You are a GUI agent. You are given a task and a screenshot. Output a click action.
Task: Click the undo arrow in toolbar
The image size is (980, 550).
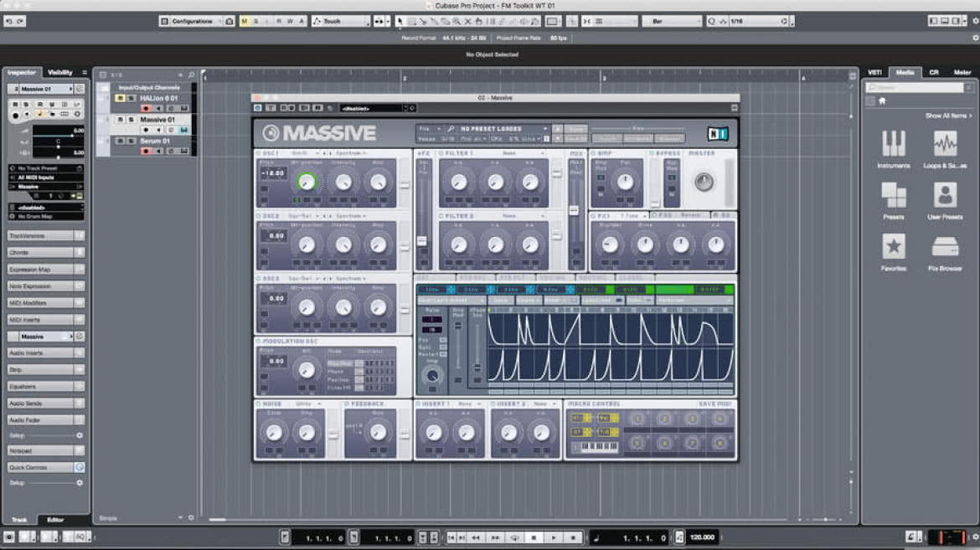[8, 21]
